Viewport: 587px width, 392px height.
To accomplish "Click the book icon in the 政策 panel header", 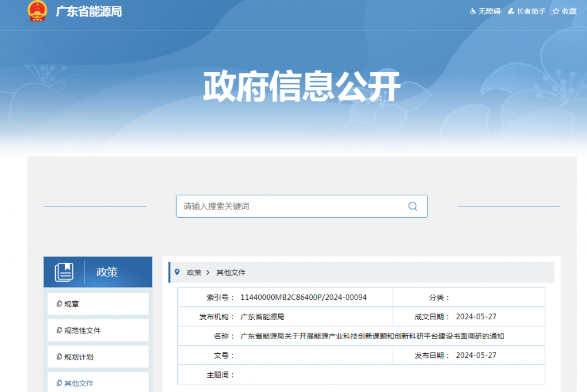I will pos(66,271).
